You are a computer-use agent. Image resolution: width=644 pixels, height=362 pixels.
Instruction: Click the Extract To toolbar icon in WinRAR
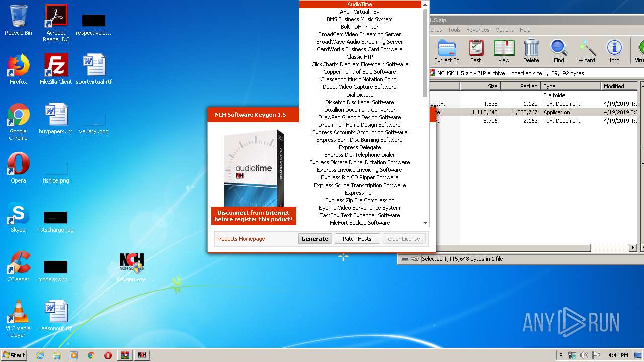(447, 51)
